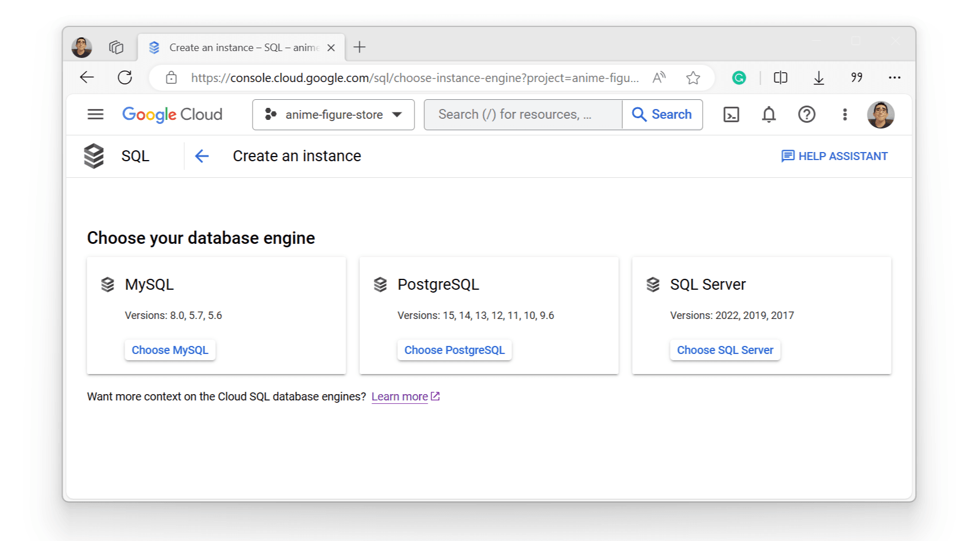The height and width of the screenshot is (541, 980).
Task: Open the HELP ASSISTANT panel
Action: pyautogui.click(x=834, y=156)
